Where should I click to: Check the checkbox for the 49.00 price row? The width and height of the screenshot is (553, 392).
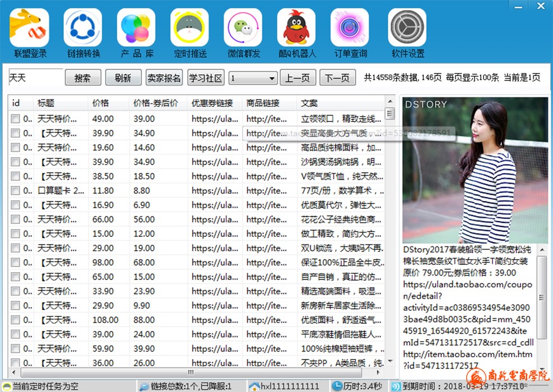coord(15,119)
